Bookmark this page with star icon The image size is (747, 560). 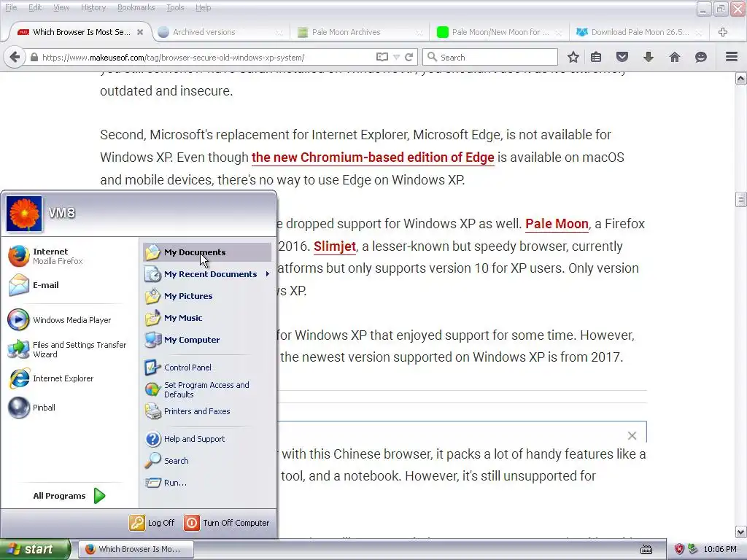click(573, 57)
